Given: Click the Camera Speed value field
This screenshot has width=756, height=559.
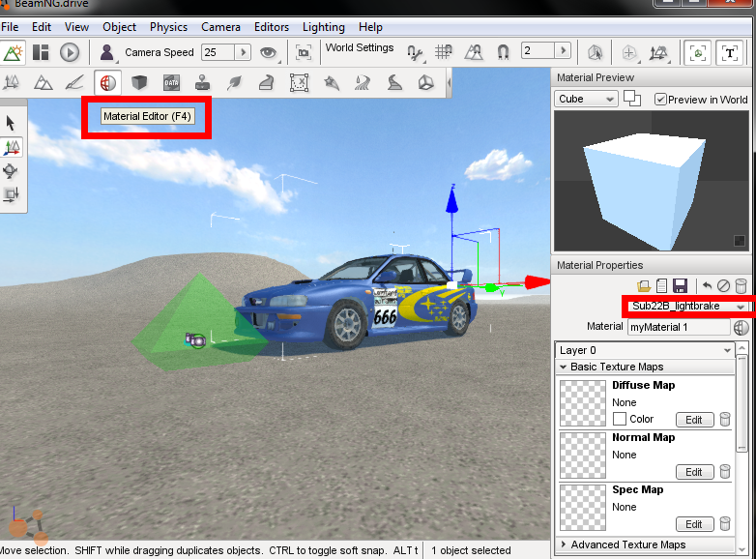Looking at the screenshot, I should (218, 52).
